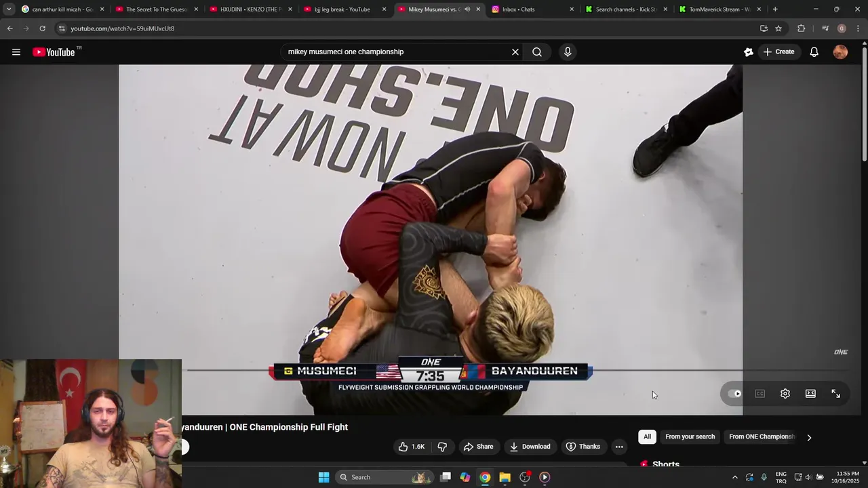Click the video title 'ONE Championship Full Fight'
Image resolution: width=868 pixels, height=488 pixels.
pos(264,427)
